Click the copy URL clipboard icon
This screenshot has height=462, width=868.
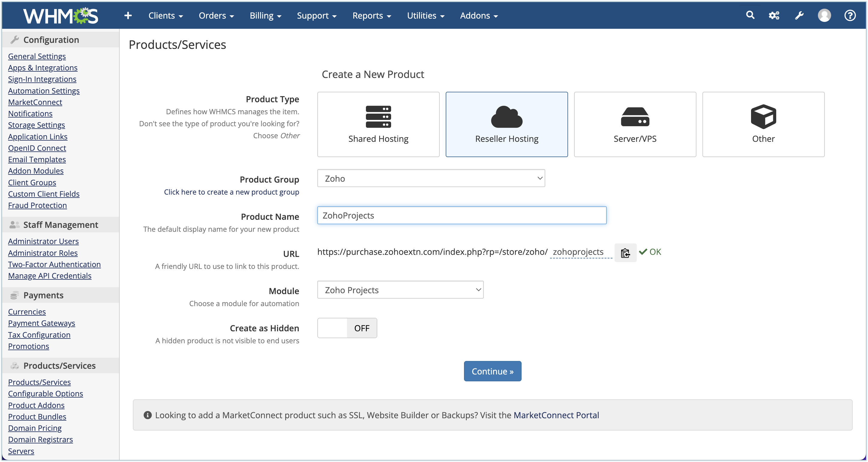click(x=625, y=252)
